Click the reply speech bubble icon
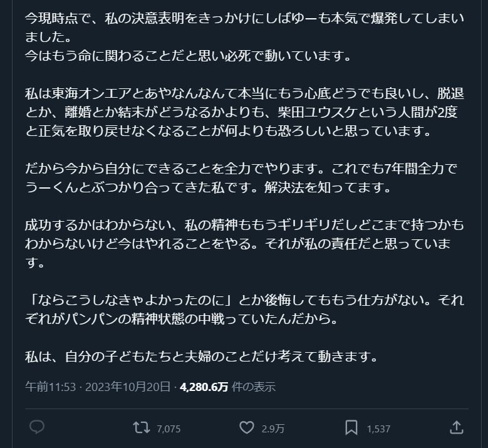The image size is (488, 448). click(x=37, y=428)
